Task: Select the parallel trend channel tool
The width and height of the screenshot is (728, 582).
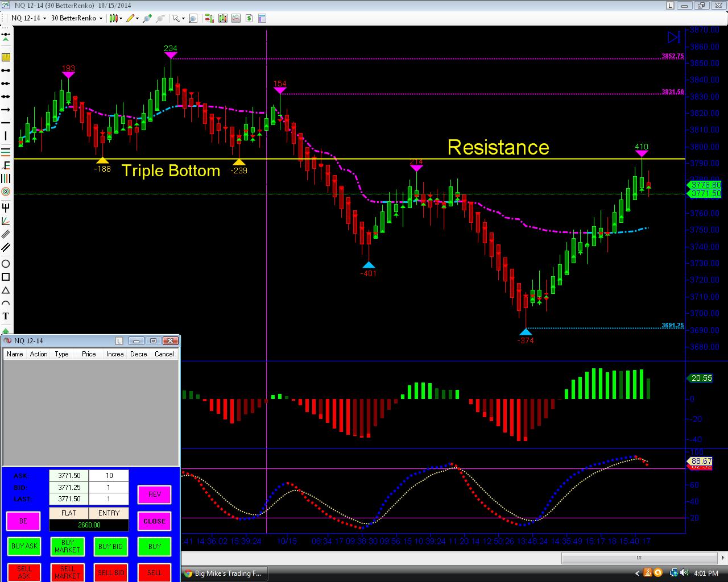Action: 6,247
